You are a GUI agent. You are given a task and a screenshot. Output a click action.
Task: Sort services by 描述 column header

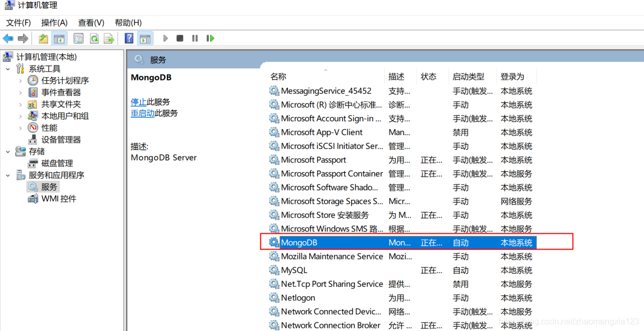396,77
